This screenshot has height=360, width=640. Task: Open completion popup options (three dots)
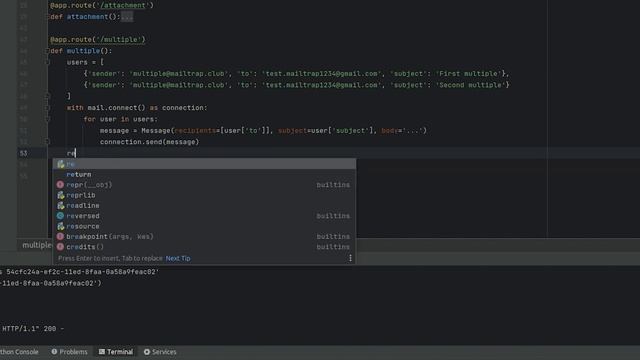tap(350, 258)
